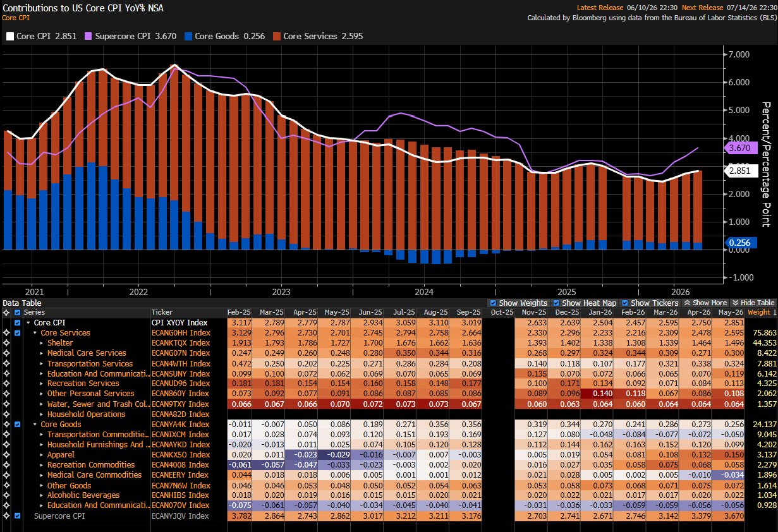The width and height of the screenshot is (778, 532).
Task: Click the Show More button
Action: (x=705, y=303)
